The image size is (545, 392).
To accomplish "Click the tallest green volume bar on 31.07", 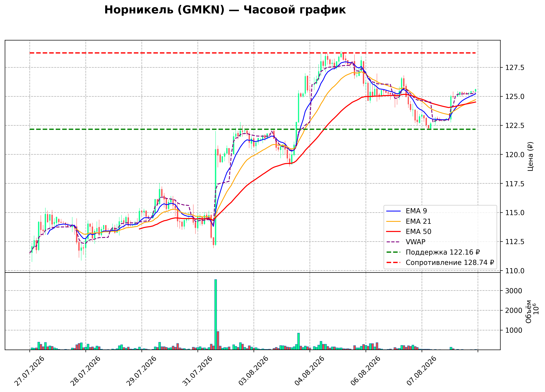I will pos(216,315).
